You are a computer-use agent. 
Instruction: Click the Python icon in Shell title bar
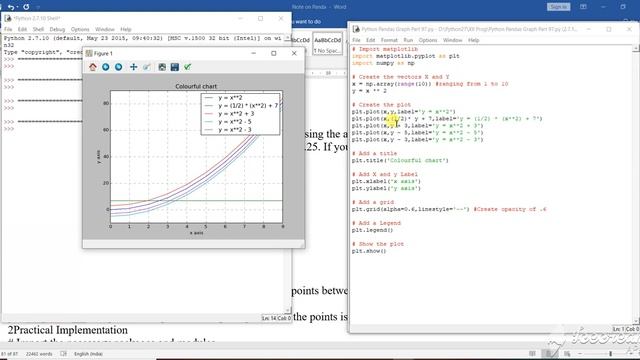(x=8, y=18)
